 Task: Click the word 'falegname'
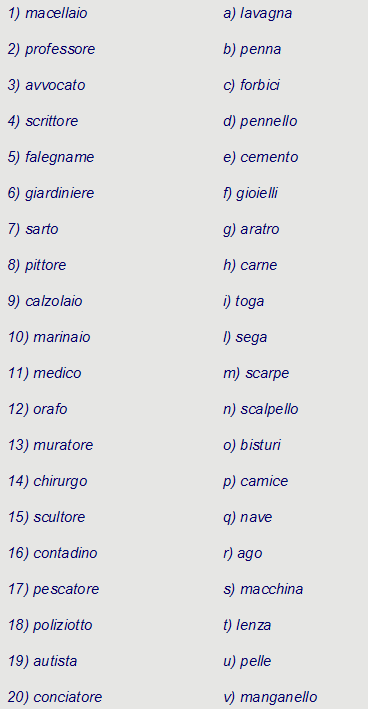coord(60,157)
